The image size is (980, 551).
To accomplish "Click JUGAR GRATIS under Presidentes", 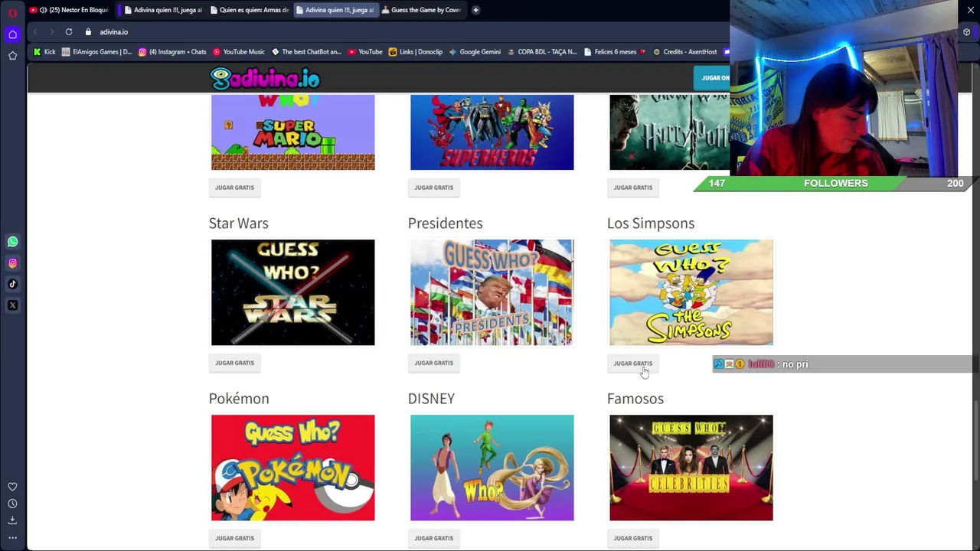I will pyautogui.click(x=433, y=363).
